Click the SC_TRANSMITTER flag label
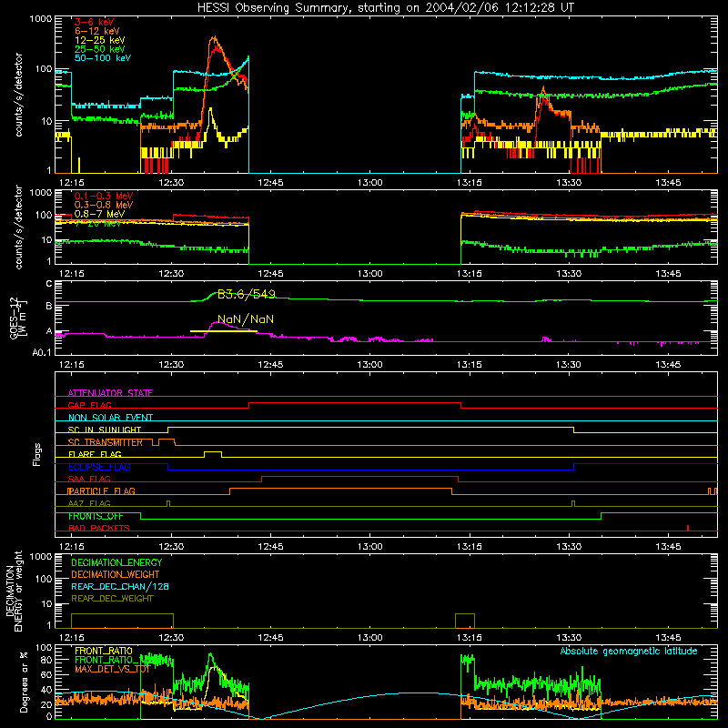 [105, 442]
